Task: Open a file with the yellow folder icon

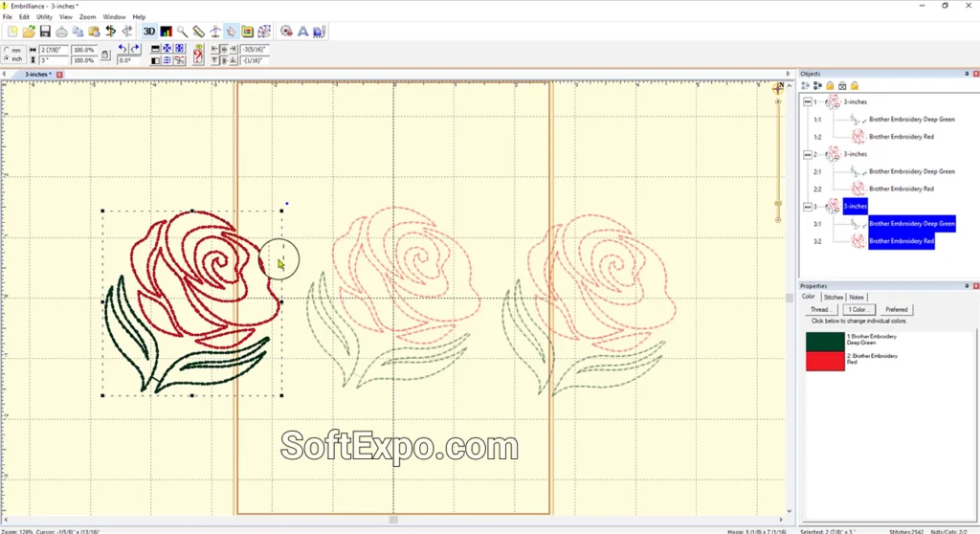Action: point(29,32)
